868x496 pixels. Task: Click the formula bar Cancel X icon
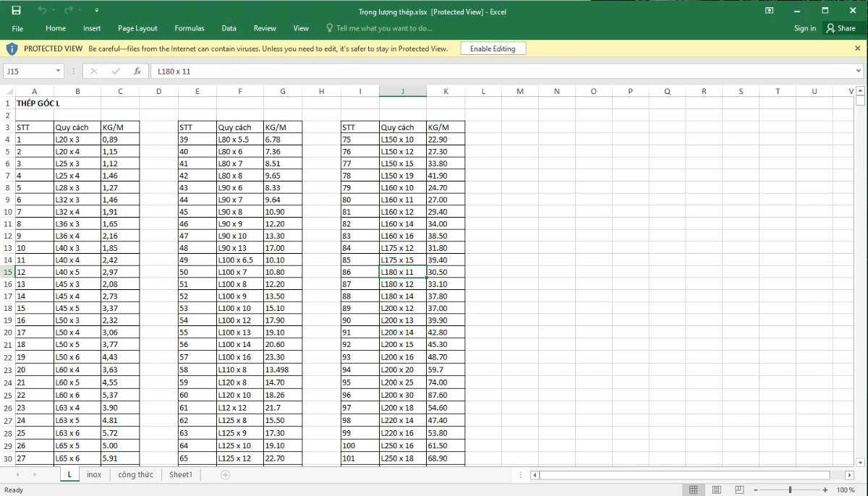(x=94, y=71)
